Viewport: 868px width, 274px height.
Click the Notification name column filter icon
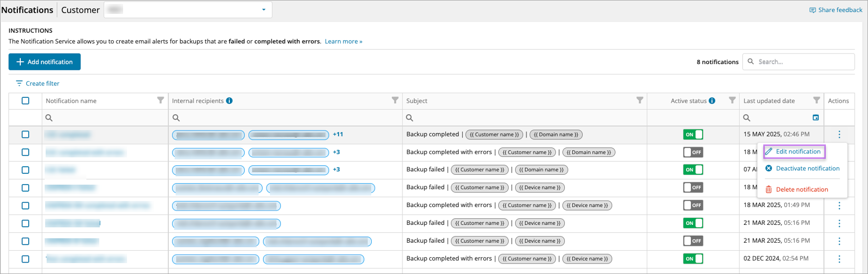click(160, 100)
